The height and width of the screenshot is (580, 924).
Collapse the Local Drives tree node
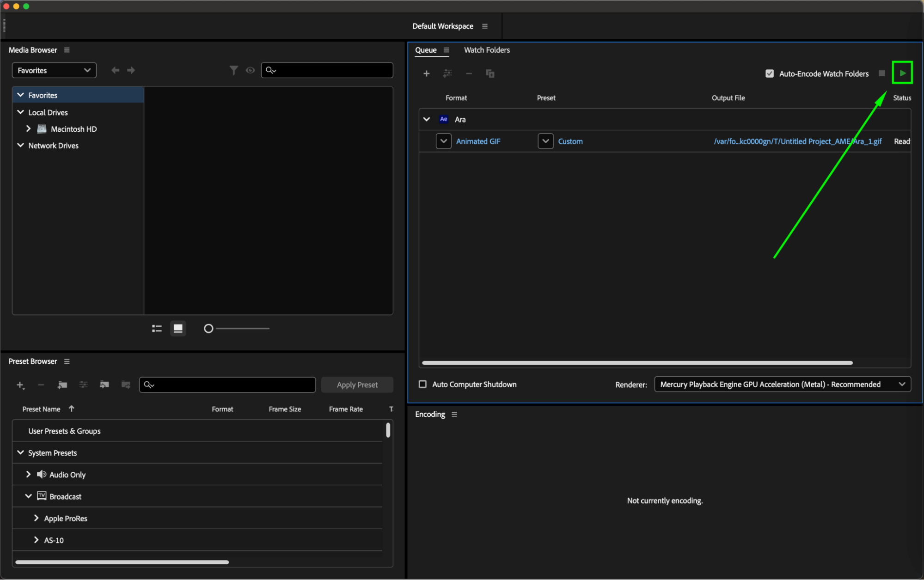pyautogui.click(x=21, y=112)
